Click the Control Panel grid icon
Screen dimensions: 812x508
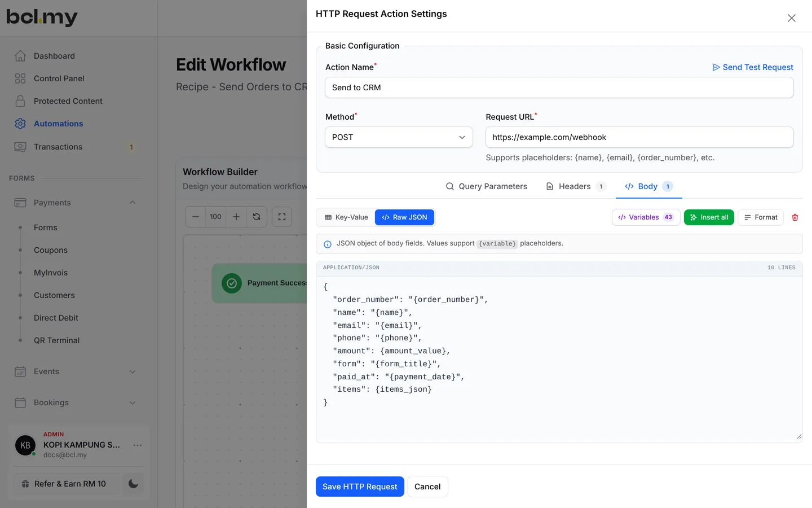click(20, 78)
